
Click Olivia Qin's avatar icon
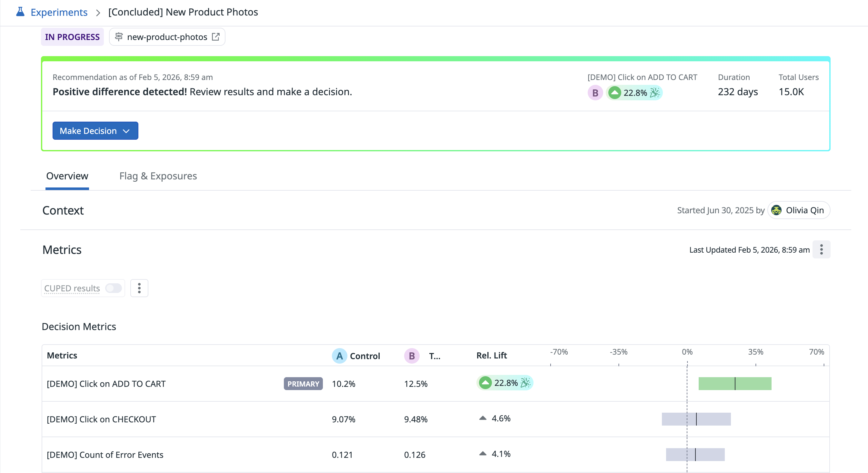(776, 210)
